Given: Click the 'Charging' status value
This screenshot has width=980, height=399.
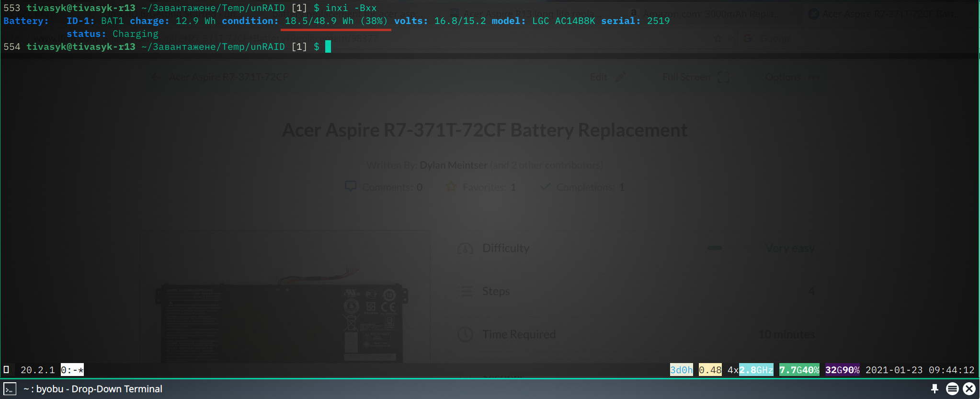Looking at the screenshot, I should (x=135, y=34).
